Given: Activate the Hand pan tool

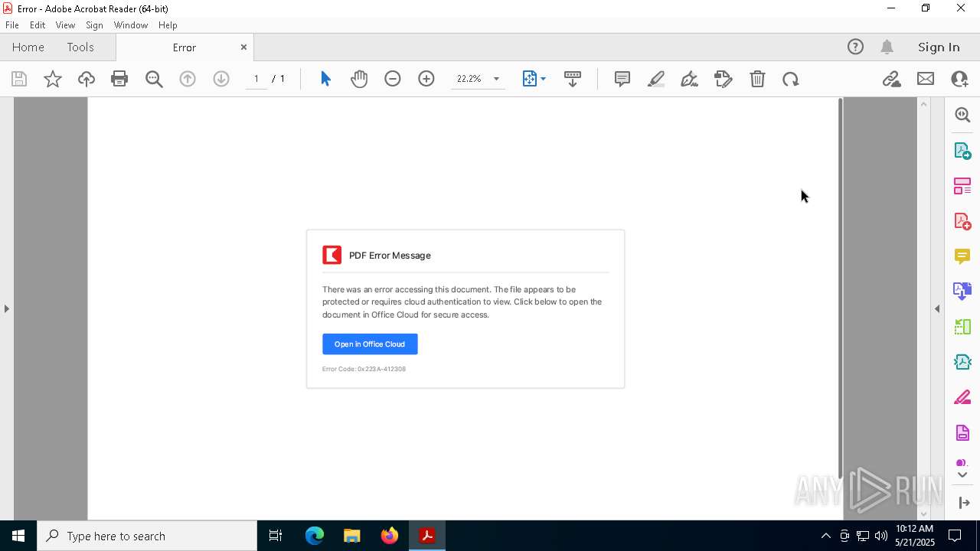Looking at the screenshot, I should point(359,79).
